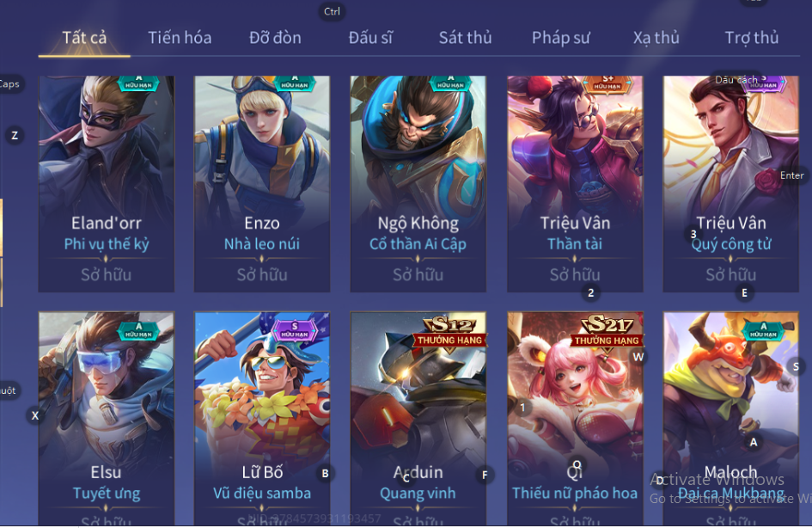This screenshot has height=528, width=812.
Task: Show the Sát thủ skins tab
Action: tap(465, 38)
